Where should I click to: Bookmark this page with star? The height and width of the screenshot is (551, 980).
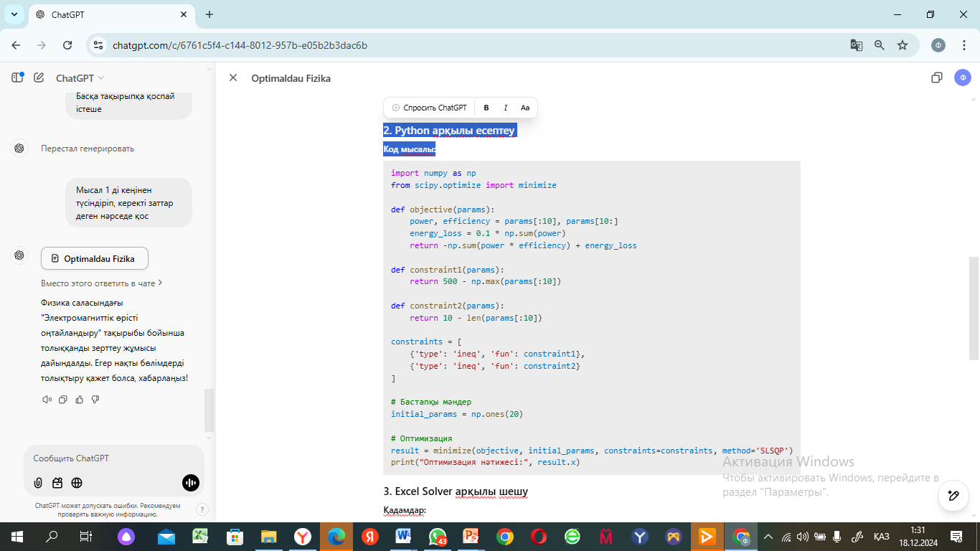click(x=903, y=45)
